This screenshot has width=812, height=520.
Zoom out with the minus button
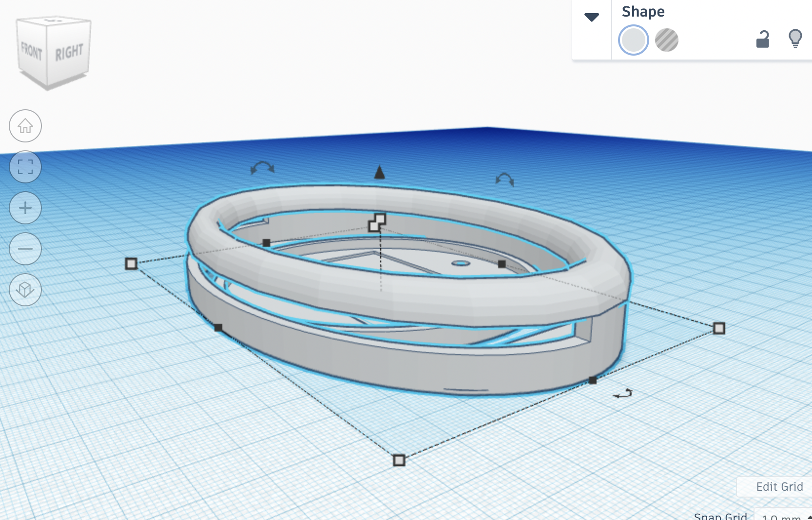[25, 249]
